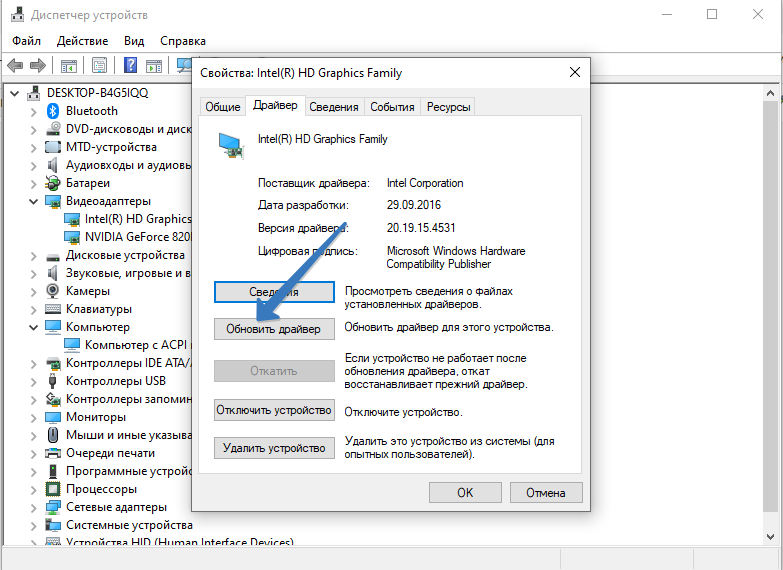
Task: Open the Справка menu
Action: [x=183, y=41]
